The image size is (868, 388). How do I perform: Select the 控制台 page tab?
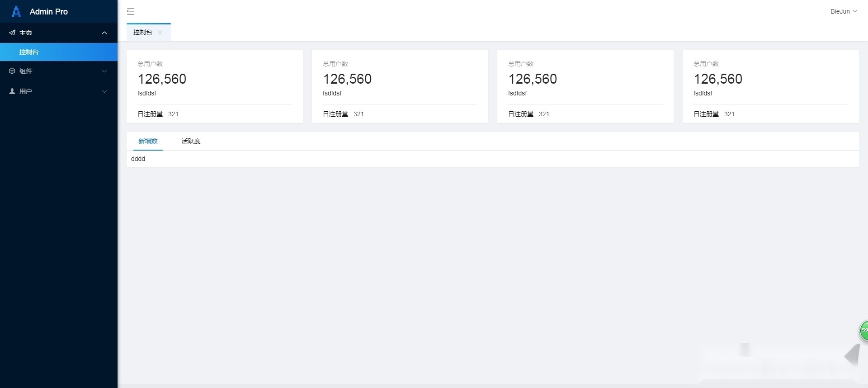[x=143, y=33]
